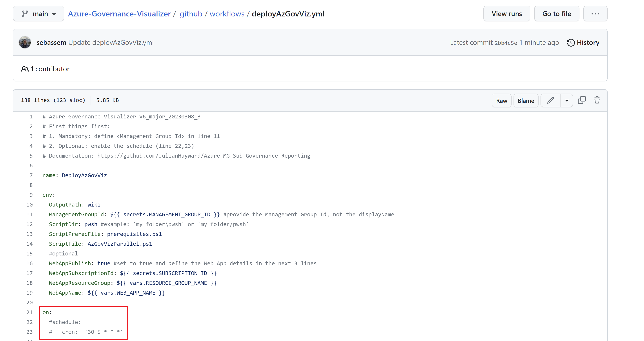
Task: Click the Edit file pencil icon
Action: pyautogui.click(x=551, y=100)
